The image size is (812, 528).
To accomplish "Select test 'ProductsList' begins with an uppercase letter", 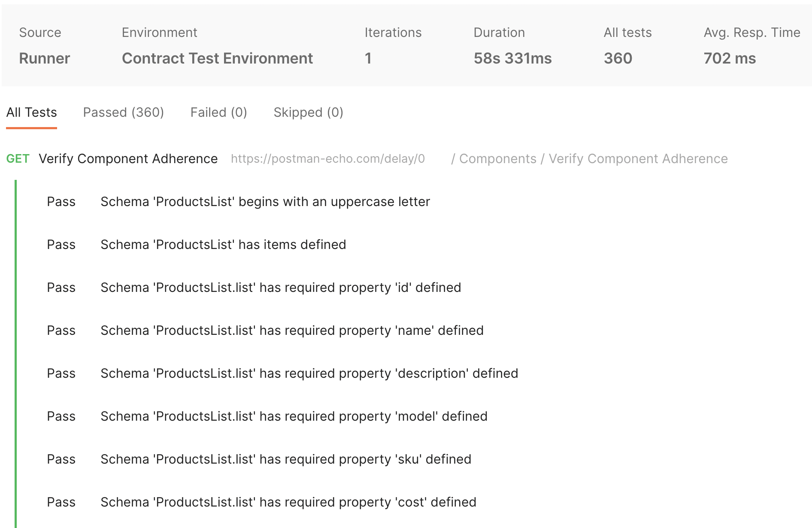I will (265, 202).
